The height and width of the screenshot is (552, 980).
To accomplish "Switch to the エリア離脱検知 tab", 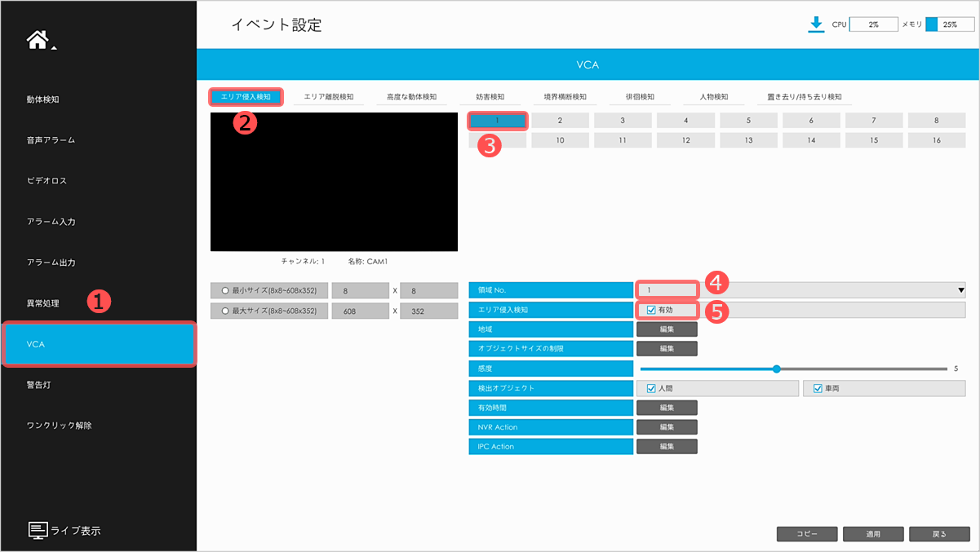I will (x=328, y=97).
